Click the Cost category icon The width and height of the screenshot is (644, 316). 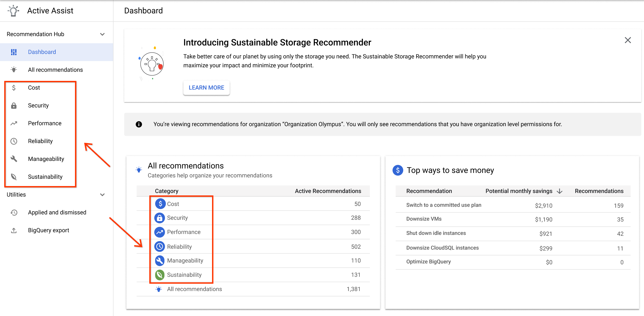click(160, 203)
